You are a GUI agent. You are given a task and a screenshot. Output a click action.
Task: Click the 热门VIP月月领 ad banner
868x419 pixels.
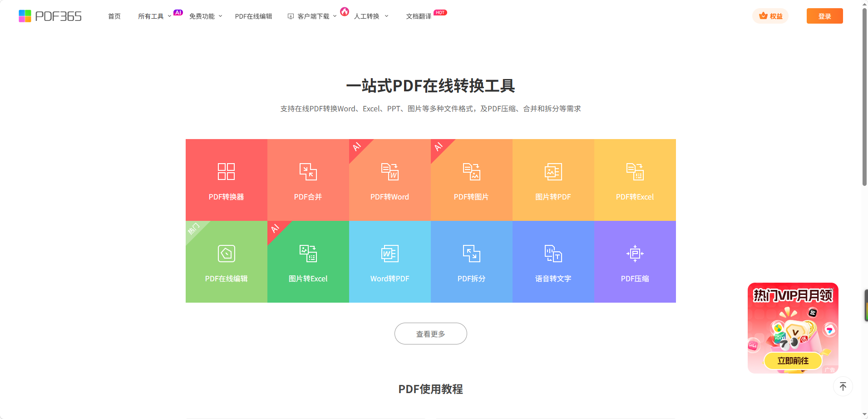coord(793,328)
